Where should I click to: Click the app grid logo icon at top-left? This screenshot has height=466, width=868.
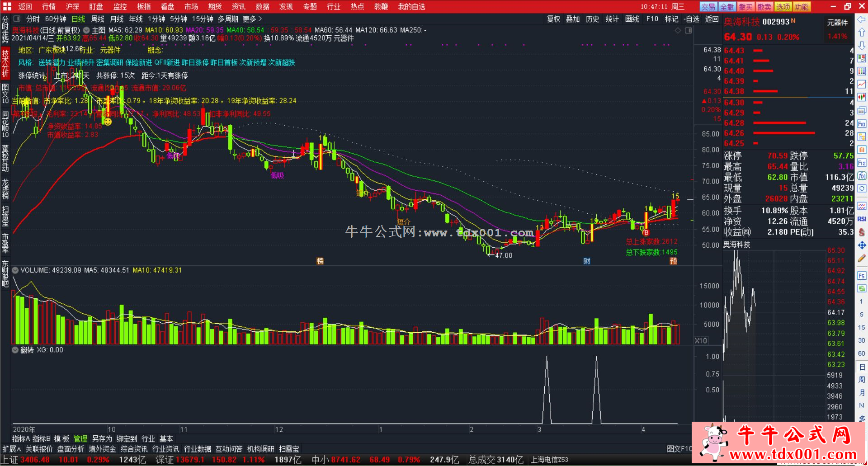click(x=7, y=6)
